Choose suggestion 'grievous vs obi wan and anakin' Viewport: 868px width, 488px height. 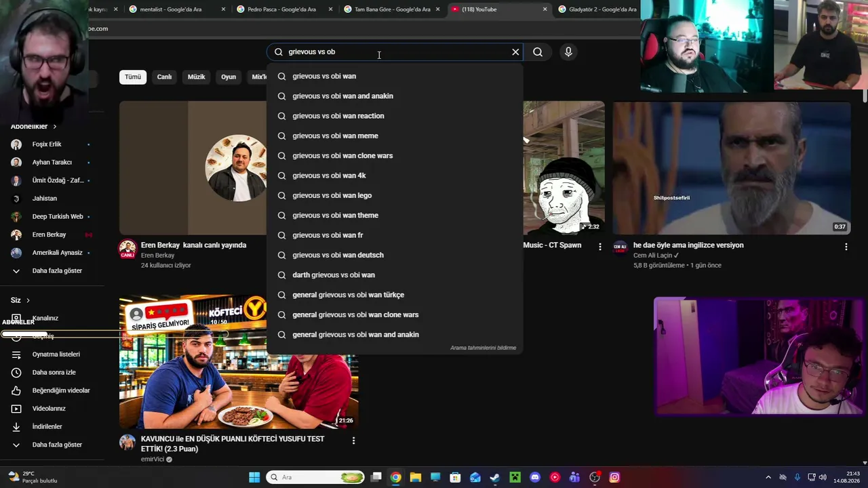[x=395, y=96]
